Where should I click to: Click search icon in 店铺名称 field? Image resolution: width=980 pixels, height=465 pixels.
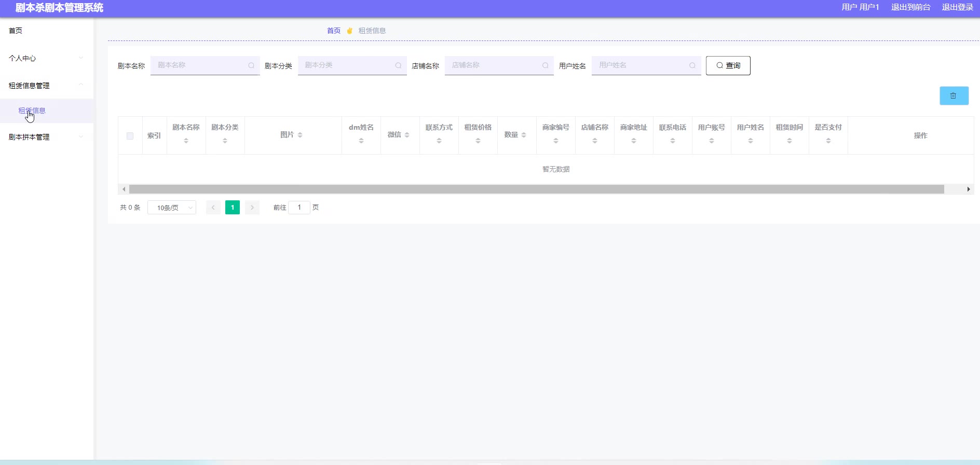pyautogui.click(x=545, y=65)
